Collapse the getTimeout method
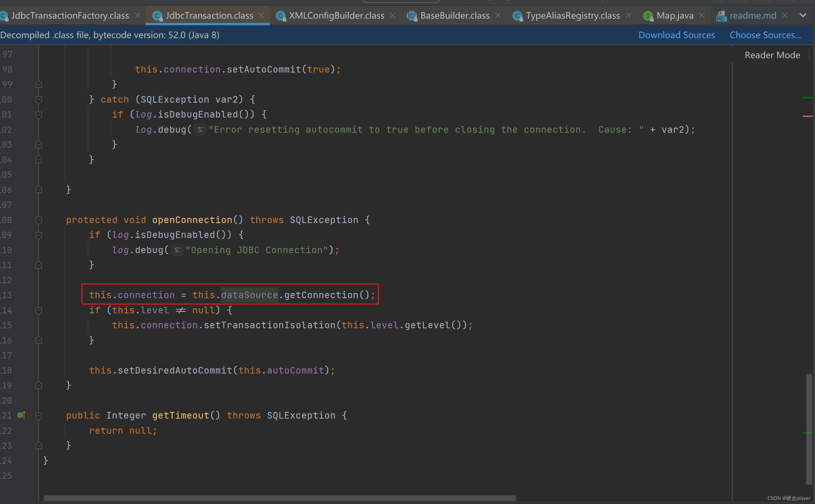815x504 pixels. point(39,416)
